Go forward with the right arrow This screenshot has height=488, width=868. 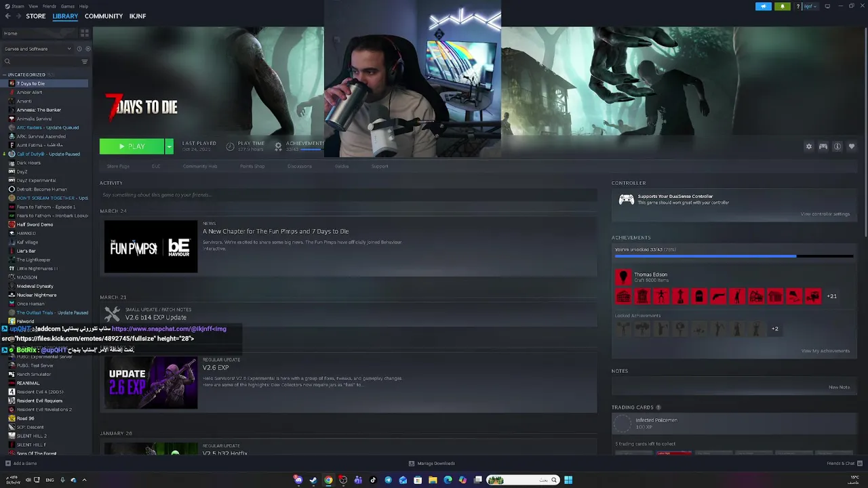point(18,16)
